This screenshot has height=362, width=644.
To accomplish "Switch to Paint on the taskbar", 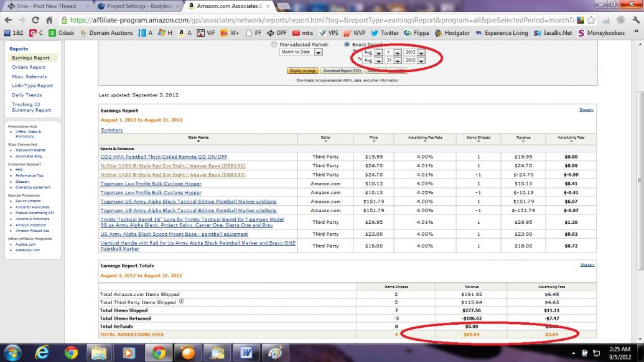I will 276,353.
